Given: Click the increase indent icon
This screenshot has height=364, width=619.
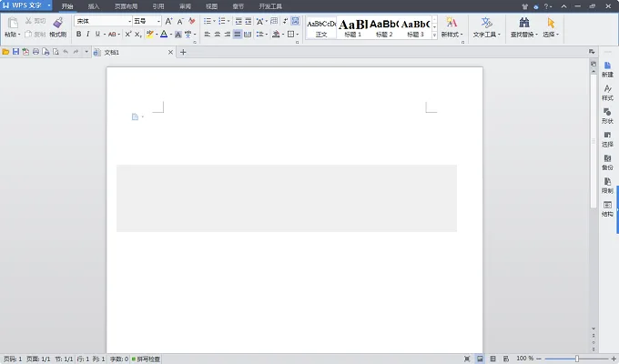Looking at the screenshot, I should [x=249, y=21].
